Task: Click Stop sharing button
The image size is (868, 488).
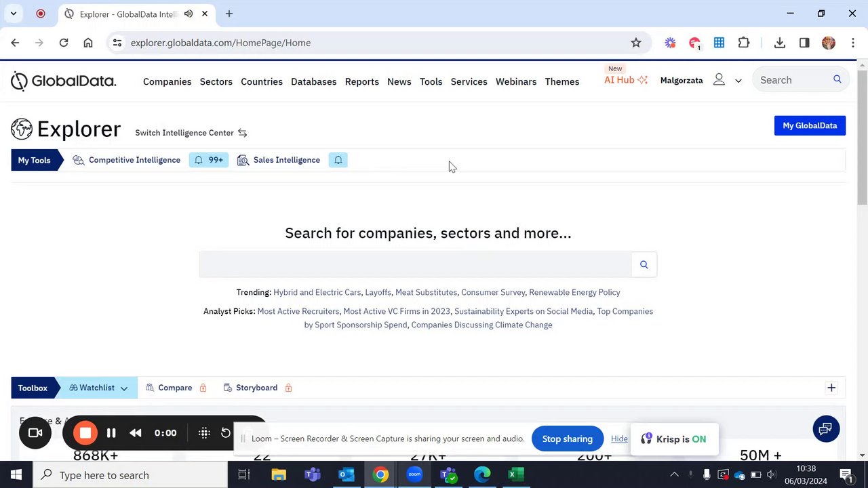Action: point(568,439)
